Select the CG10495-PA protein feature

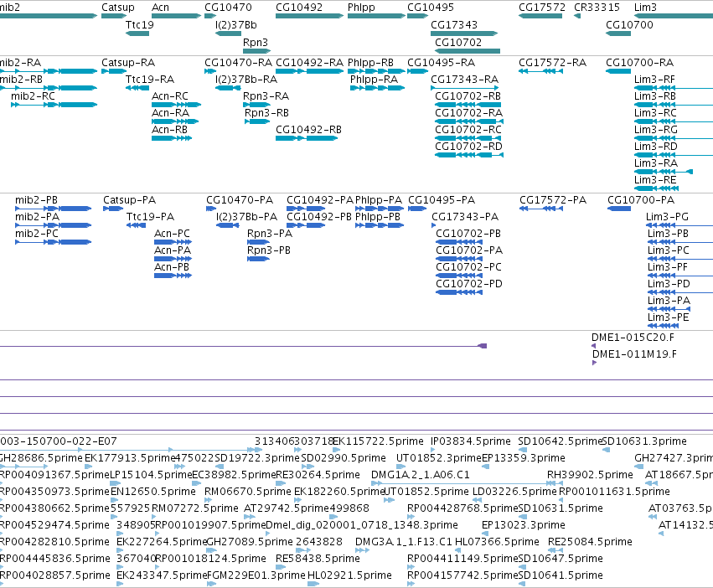[417, 209]
